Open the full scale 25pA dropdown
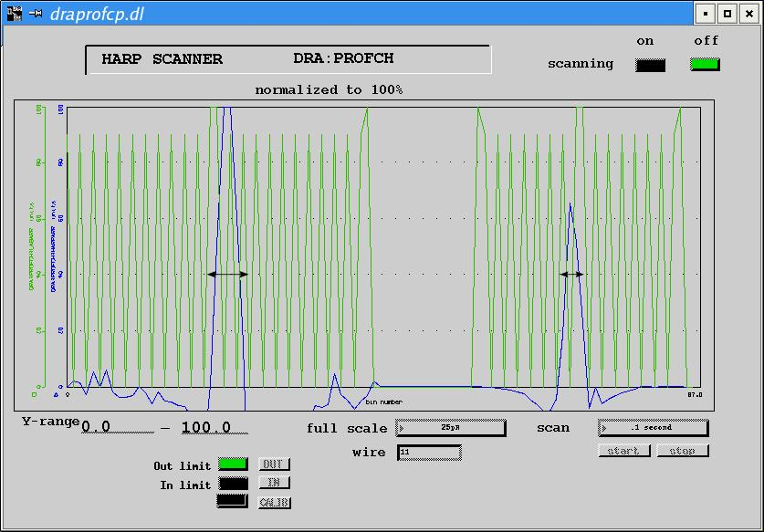The height and width of the screenshot is (532, 764). point(451,428)
